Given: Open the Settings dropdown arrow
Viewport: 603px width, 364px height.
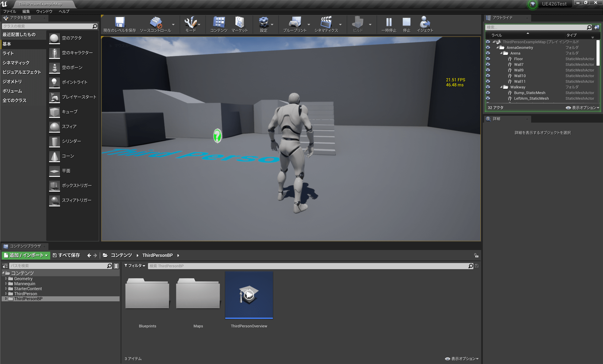Looking at the screenshot, I should coord(272,24).
